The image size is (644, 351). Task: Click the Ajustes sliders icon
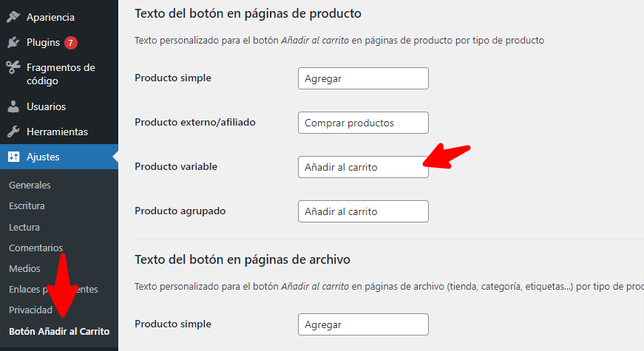pyautogui.click(x=13, y=157)
